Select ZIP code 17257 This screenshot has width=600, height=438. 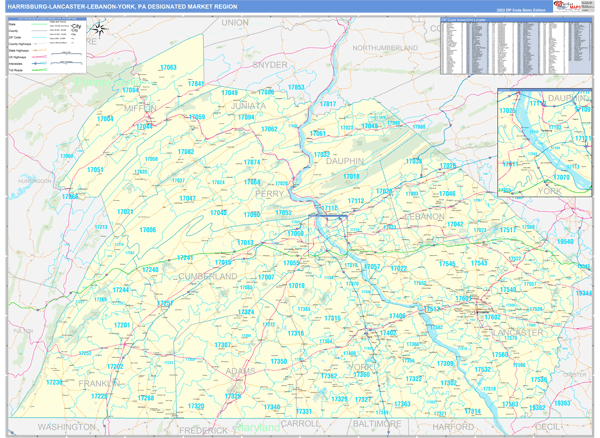pyautogui.click(x=165, y=303)
